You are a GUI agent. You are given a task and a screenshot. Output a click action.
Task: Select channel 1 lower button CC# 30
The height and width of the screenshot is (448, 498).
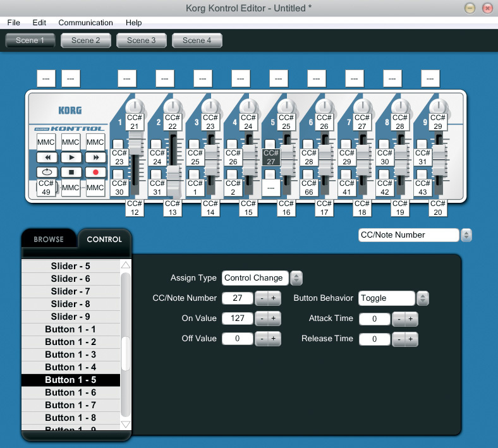click(x=119, y=188)
